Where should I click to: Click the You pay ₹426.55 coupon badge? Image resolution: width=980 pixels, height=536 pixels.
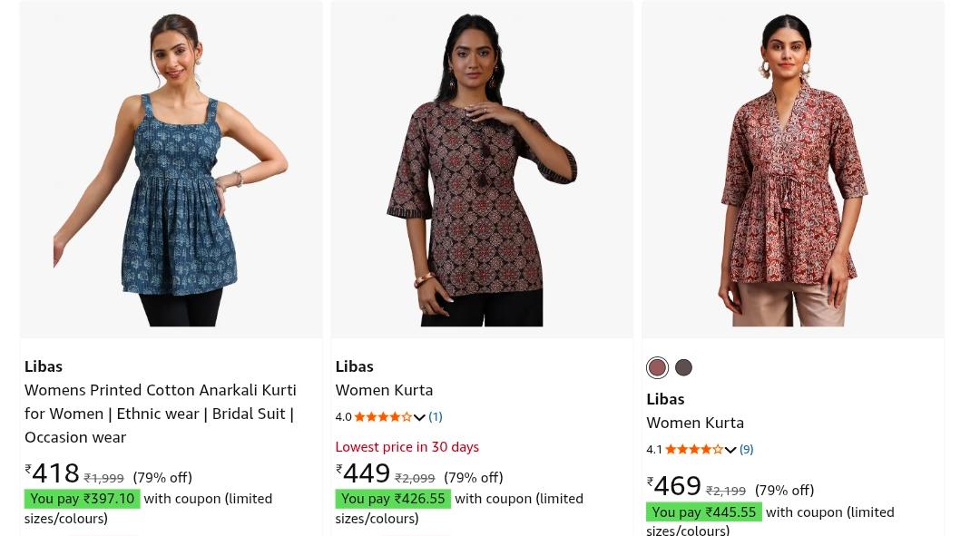pyautogui.click(x=393, y=499)
